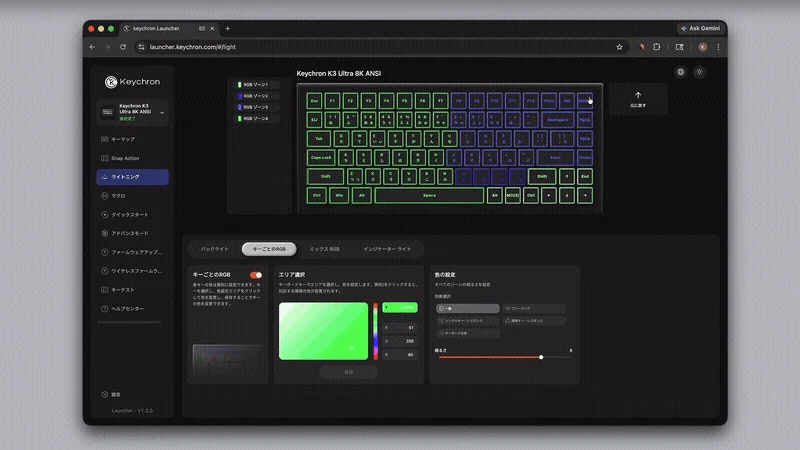This screenshot has height=450, width=800.
Task: Select the MO(3) key
Action: point(513,195)
